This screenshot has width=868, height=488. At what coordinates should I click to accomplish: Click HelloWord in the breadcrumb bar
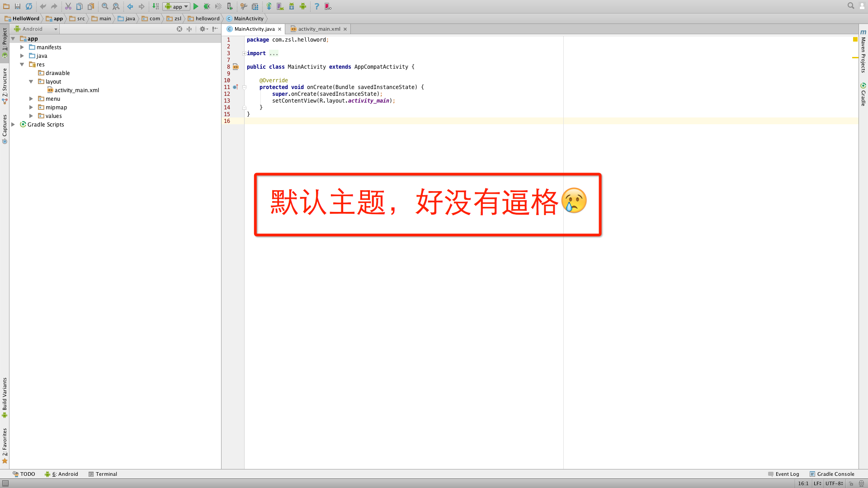pyautogui.click(x=22, y=19)
